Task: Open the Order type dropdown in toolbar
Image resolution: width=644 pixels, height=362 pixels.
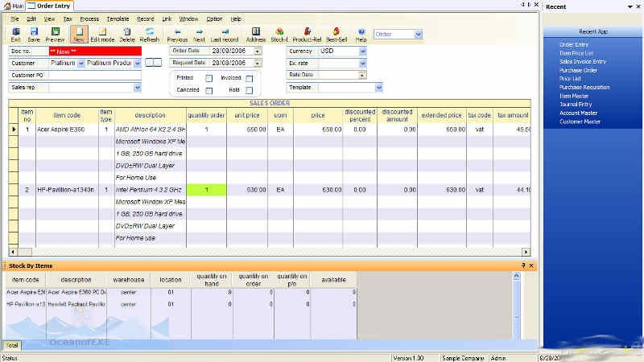Action: tap(418, 35)
